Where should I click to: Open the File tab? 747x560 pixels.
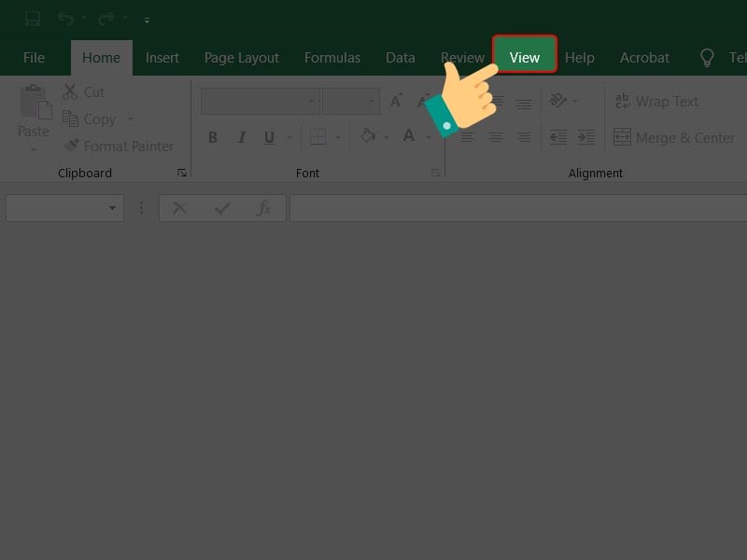tap(34, 58)
